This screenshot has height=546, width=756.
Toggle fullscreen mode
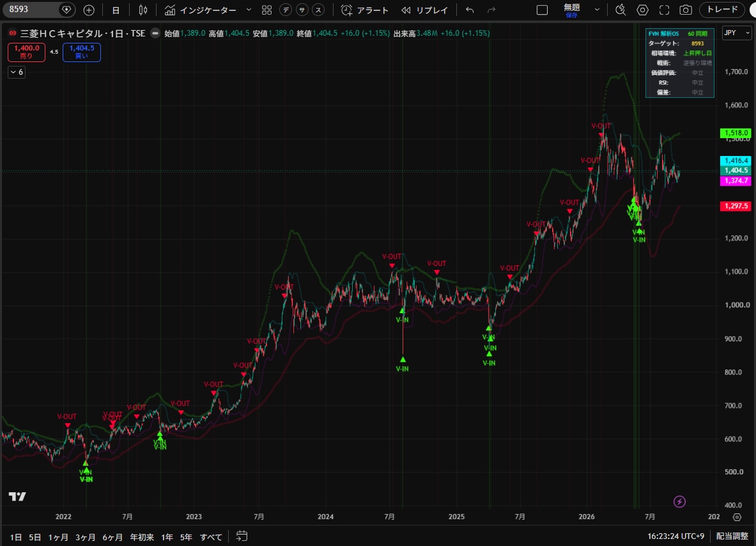[x=664, y=10]
